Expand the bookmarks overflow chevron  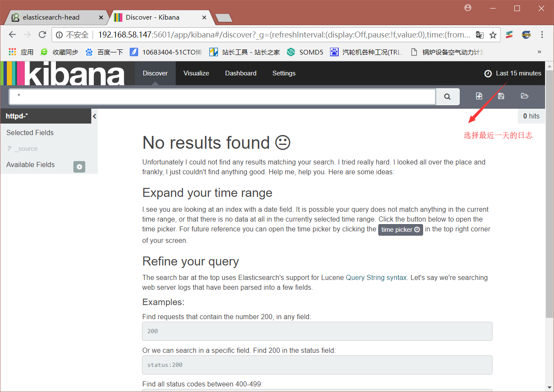point(539,52)
